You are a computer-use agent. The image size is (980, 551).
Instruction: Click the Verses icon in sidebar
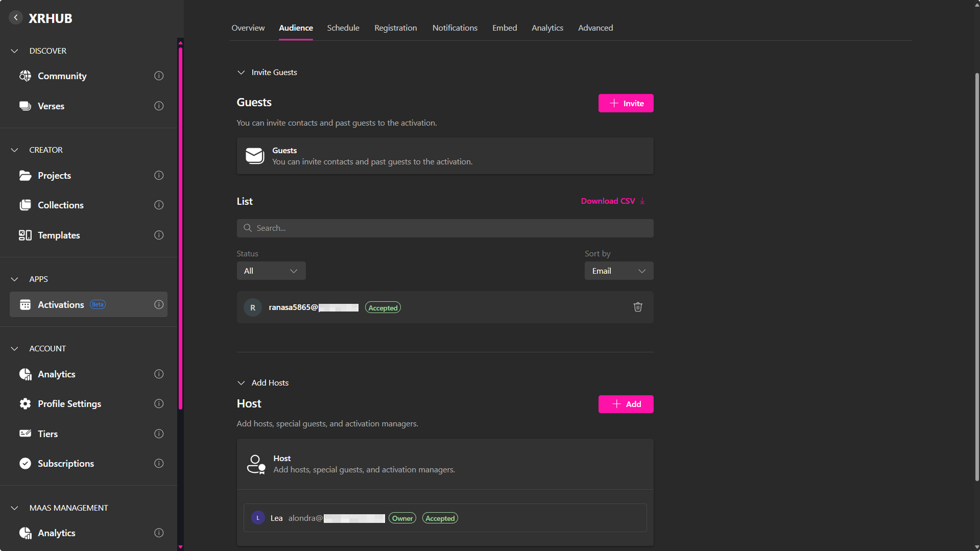point(25,106)
